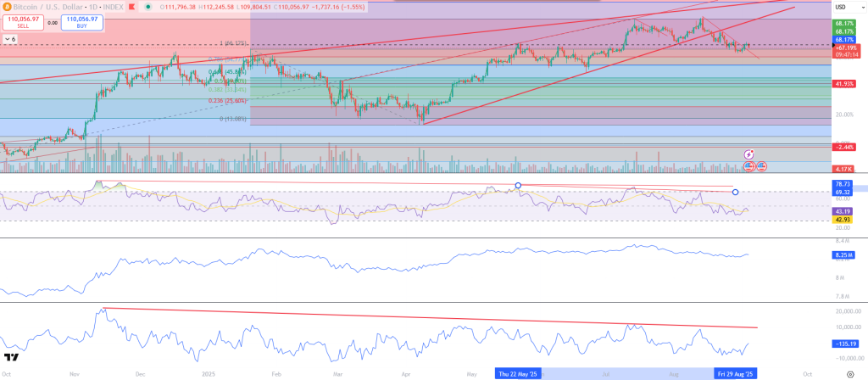The image size is (868, 380).
Task: Click the 4.17 K volume label
Action: [845, 169]
